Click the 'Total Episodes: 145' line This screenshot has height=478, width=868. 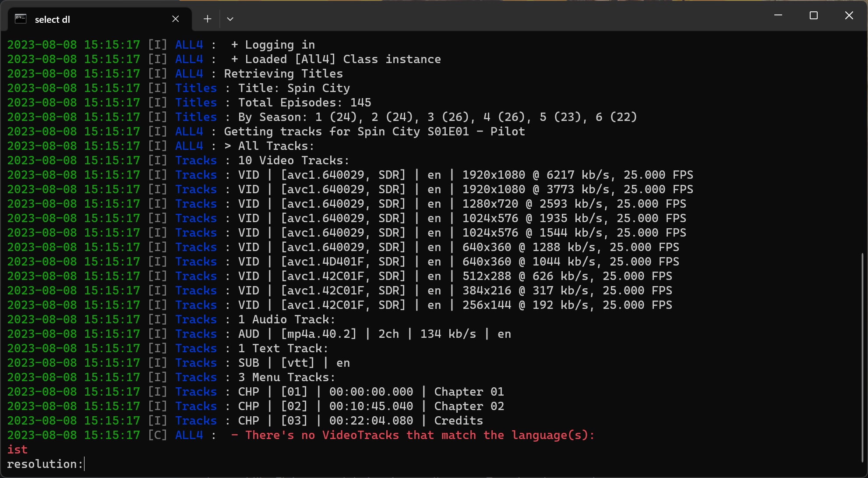304,103
